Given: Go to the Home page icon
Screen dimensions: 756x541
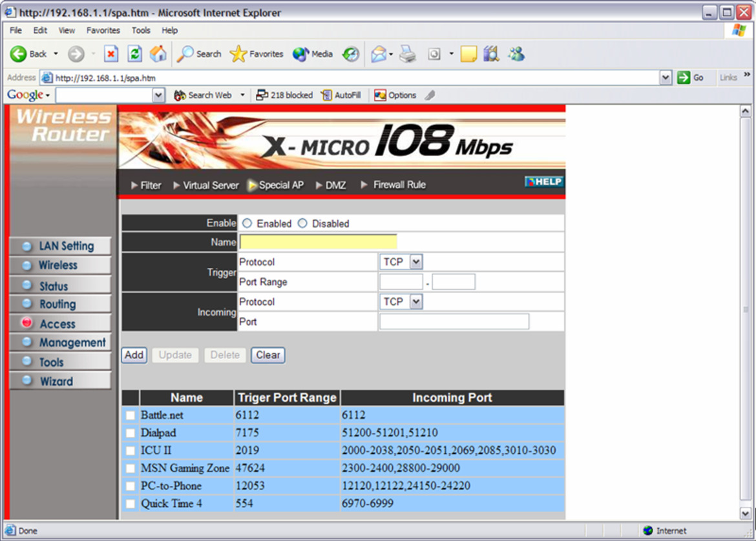Looking at the screenshot, I should point(158,54).
